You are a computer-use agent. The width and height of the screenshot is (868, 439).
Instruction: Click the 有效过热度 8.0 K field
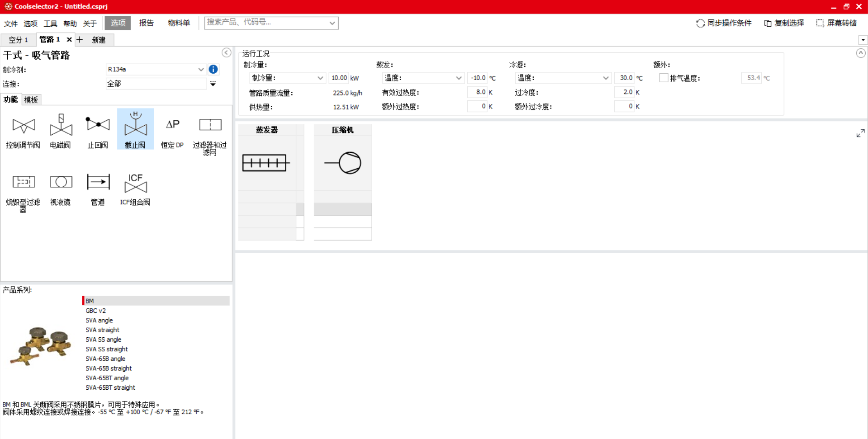pos(477,92)
